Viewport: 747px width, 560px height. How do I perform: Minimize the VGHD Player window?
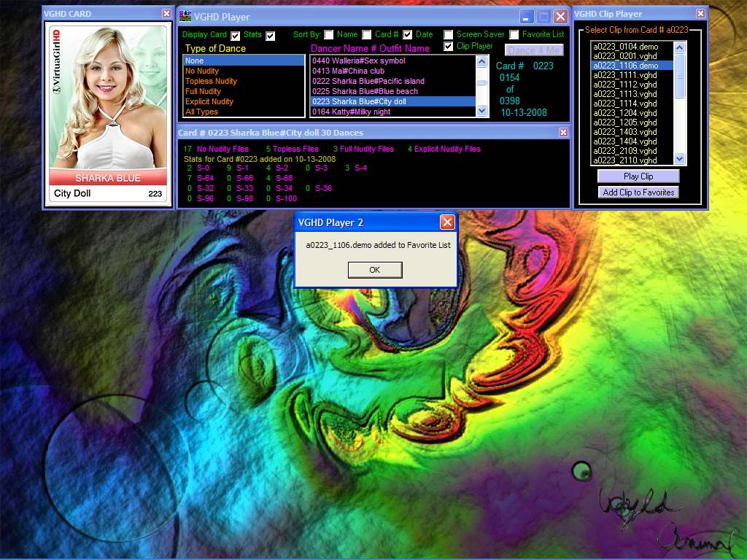pyautogui.click(x=527, y=17)
